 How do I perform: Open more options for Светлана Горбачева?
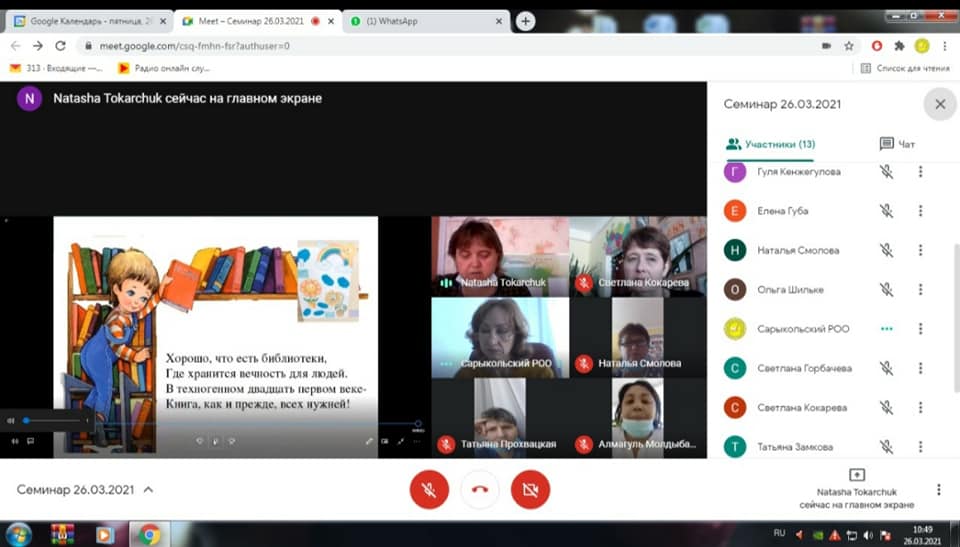920,368
